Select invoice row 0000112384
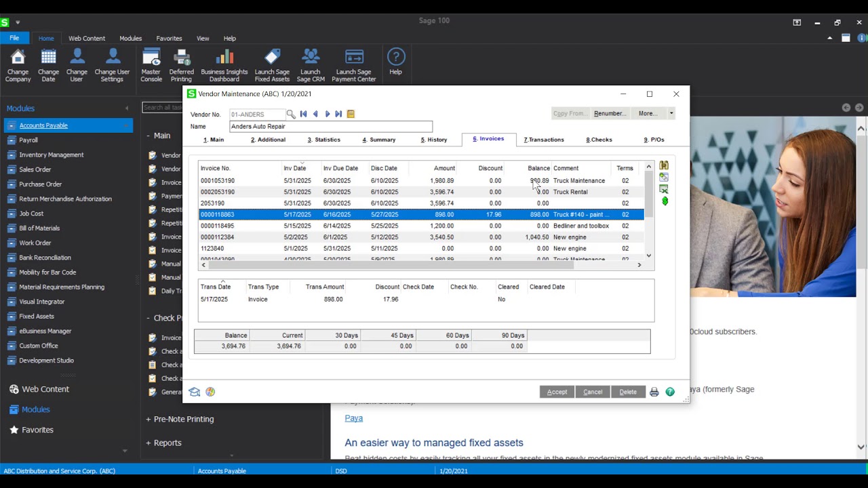Viewport: 868px width, 488px height. [421, 237]
